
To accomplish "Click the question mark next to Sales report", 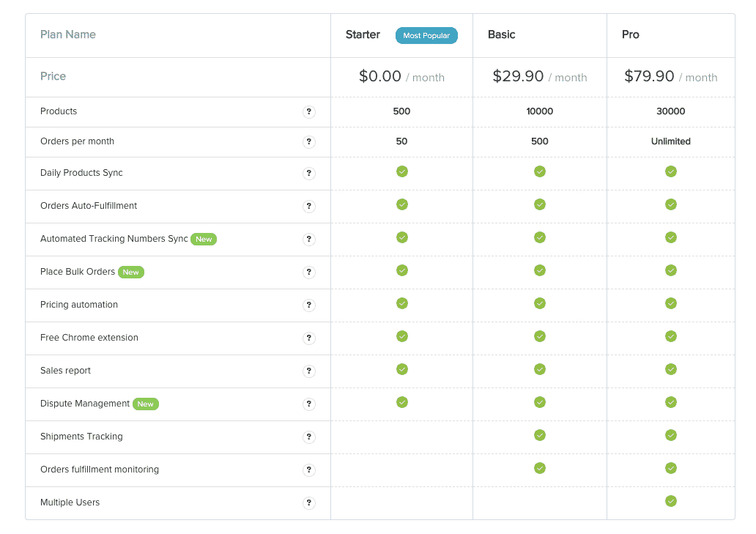I will pyautogui.click(x=309, y=371).
